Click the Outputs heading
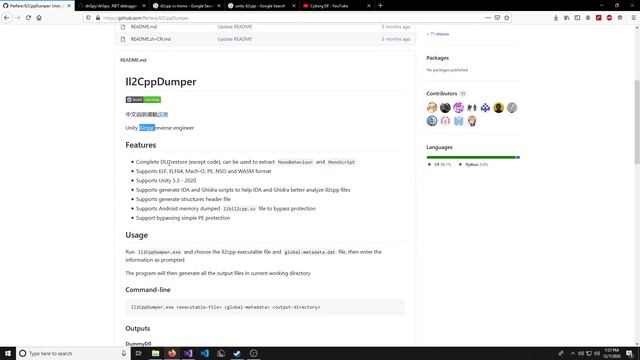 pos(138,329)
